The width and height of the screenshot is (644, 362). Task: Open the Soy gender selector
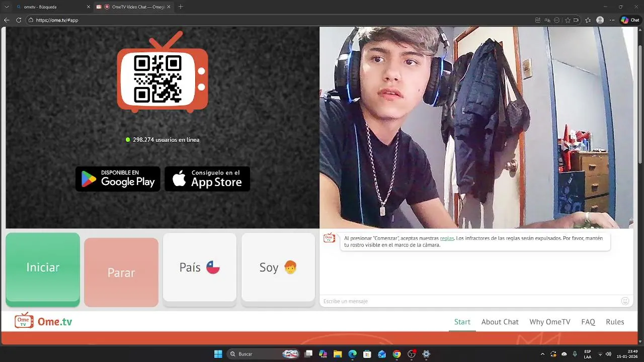pyautogui.click(x=278, y=269)
